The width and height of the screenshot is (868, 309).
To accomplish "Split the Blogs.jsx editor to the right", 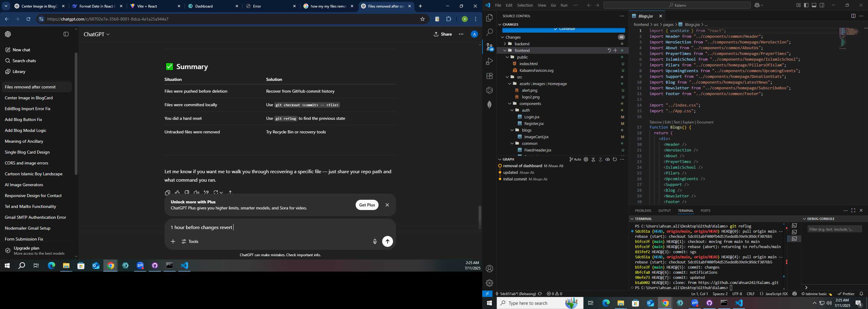I will click(853, 16).
